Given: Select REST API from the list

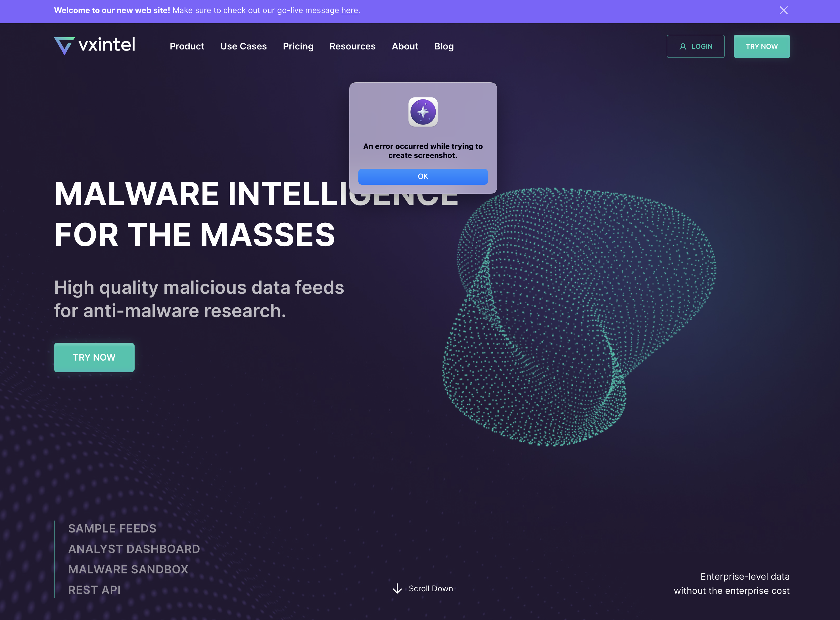Looking at the screenshot, I should coord(94,590).
